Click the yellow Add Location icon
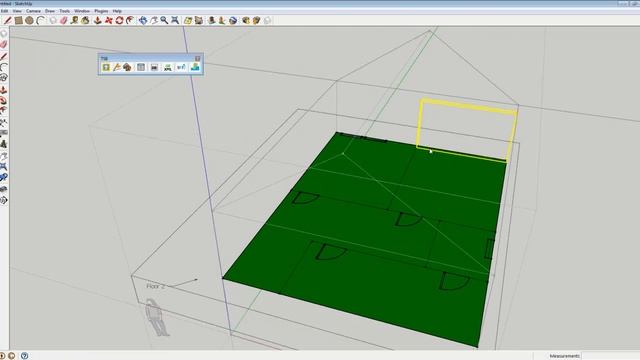Viewport: 640px width, 360px height. point(188,20)
